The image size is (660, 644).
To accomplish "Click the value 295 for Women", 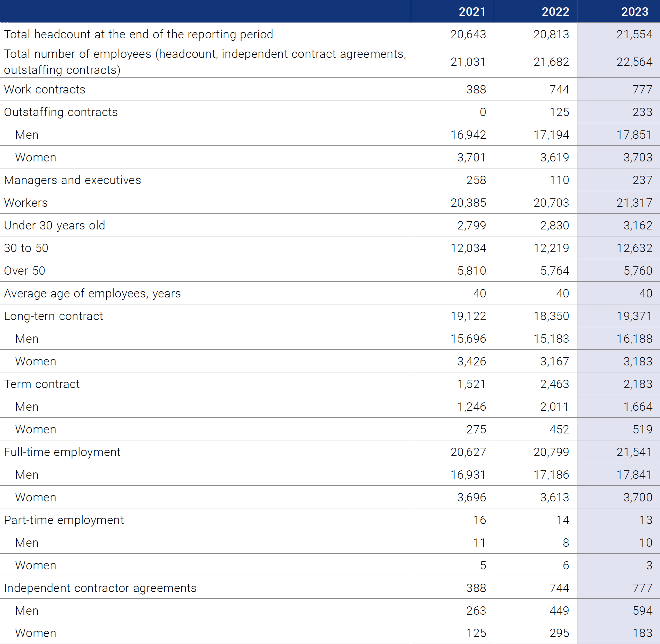I will click(x=559, y=633).
